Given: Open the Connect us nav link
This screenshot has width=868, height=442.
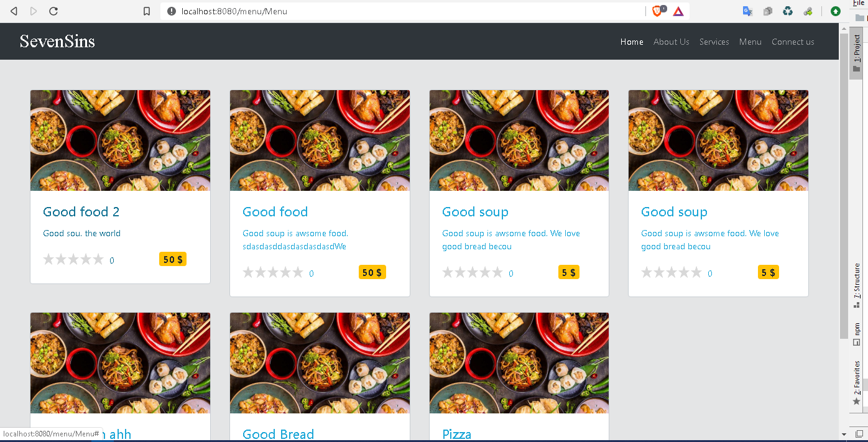Looking at the screenshot, I should coord(793,42).
